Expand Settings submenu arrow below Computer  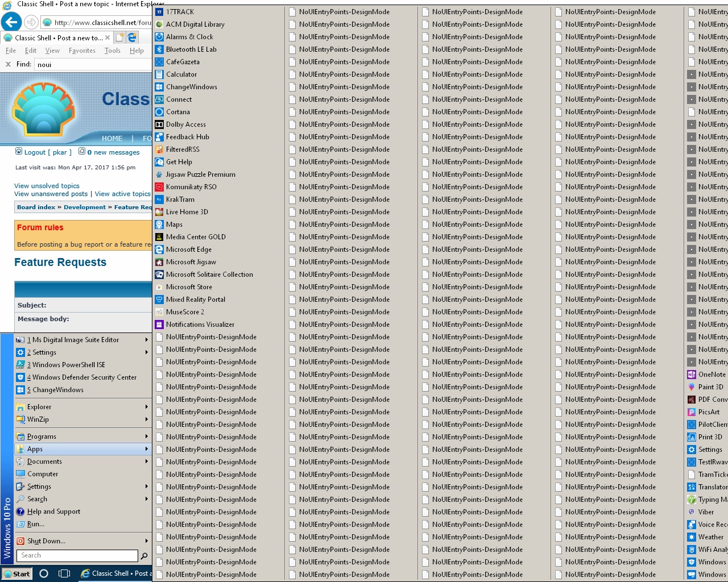pyautogui.click(x=146, y=487)
